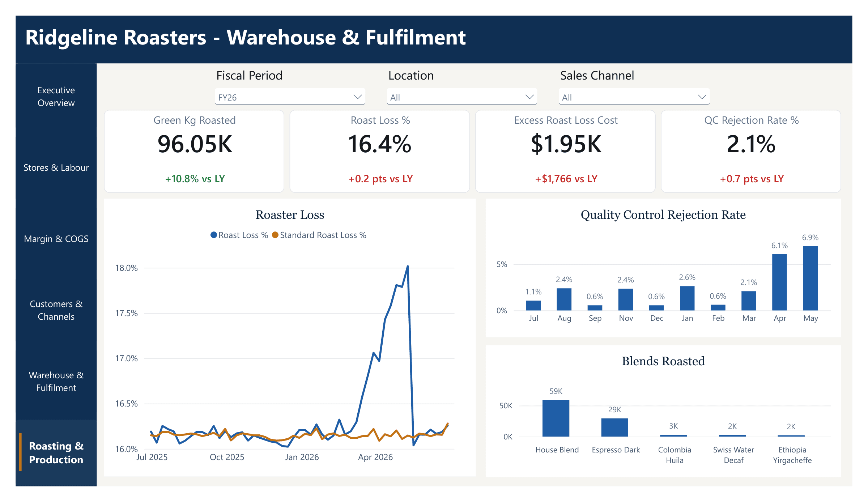Click the Roaster Loss chart title
The image size is (868, 502).
pyautogui.click(x=290, y=215)
